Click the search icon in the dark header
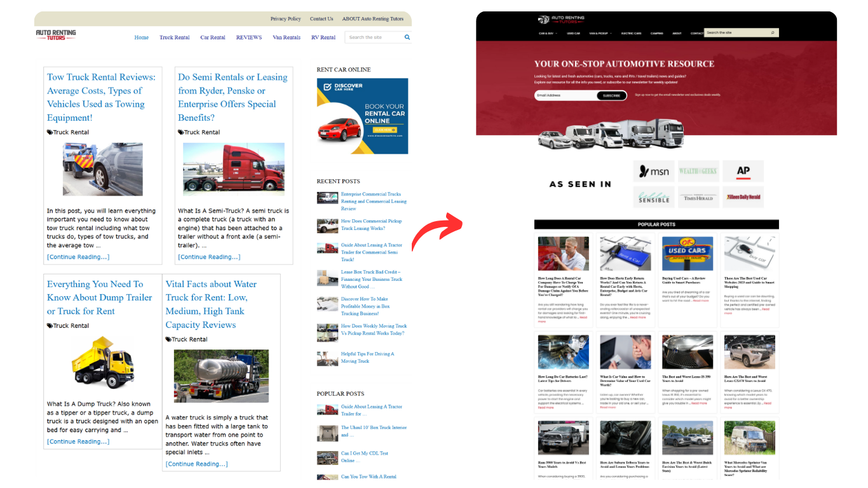The image size is (868, 488). point(773,32)
